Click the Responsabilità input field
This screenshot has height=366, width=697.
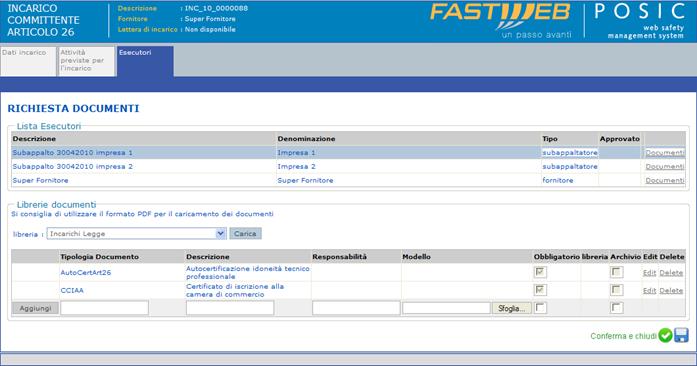[x=356, y=308]
